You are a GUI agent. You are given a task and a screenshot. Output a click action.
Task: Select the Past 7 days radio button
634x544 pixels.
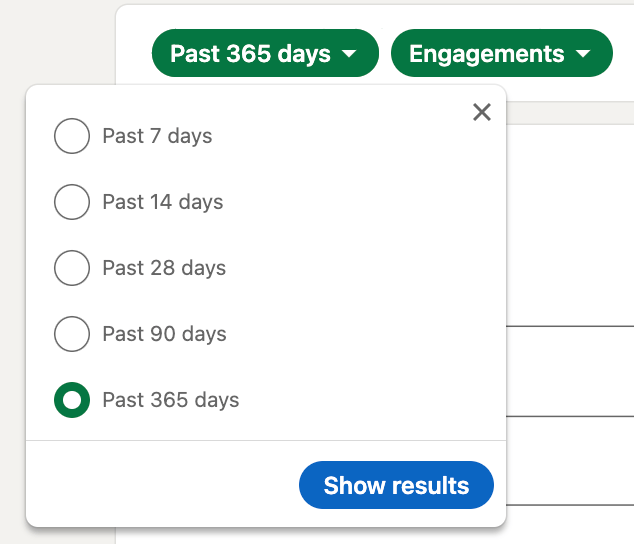tap(72, 136)
